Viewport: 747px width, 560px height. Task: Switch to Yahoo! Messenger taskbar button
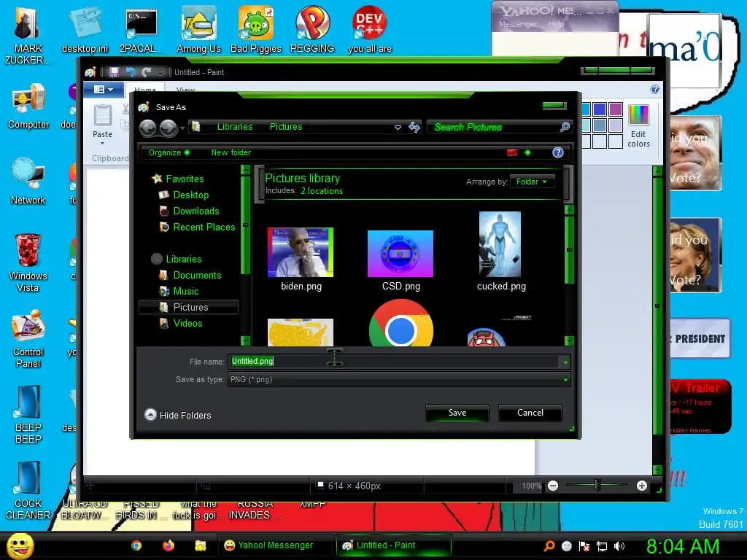tap(275, 545)
